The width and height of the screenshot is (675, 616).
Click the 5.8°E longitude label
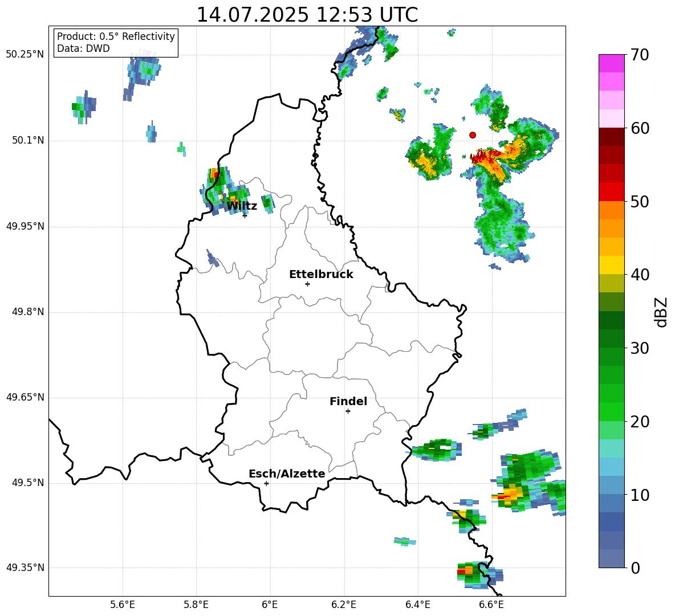(196, 605)
